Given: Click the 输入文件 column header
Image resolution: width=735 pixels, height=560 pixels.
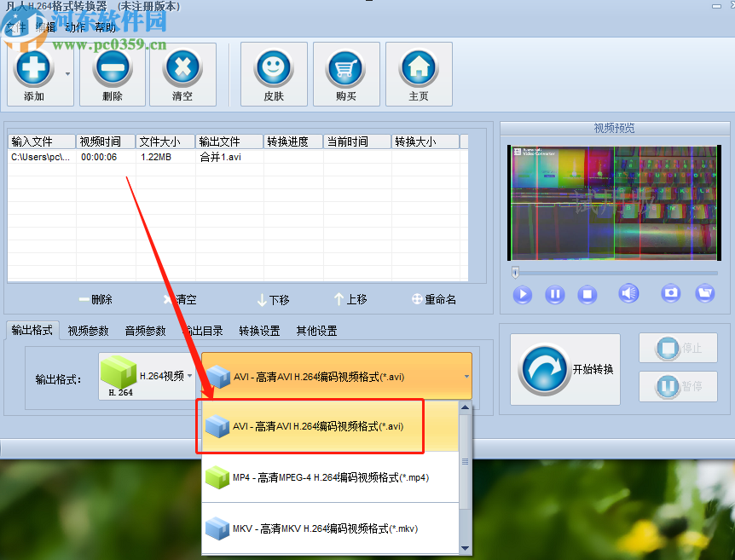Looking at the screenshot, I should pos(42,141).
